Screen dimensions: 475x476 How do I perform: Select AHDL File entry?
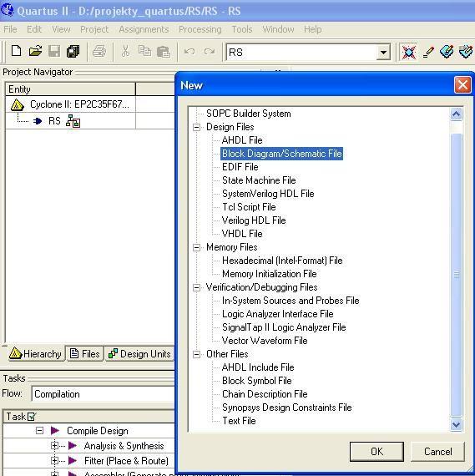[242, 140]
